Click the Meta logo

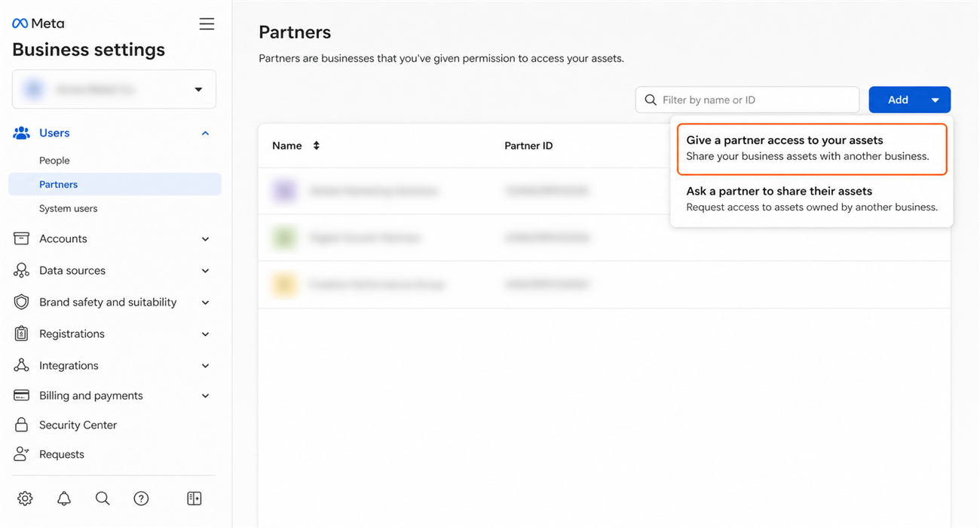click(x=38, y=23)
